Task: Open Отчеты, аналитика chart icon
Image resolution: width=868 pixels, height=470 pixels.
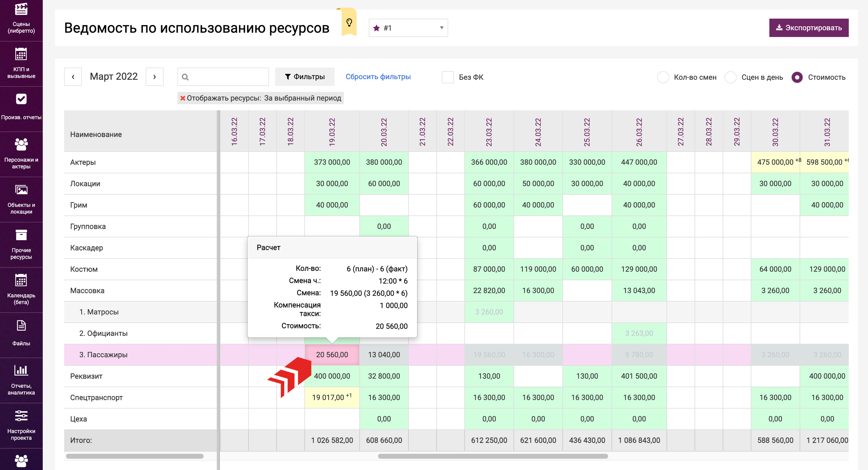Action: point(21,371)
